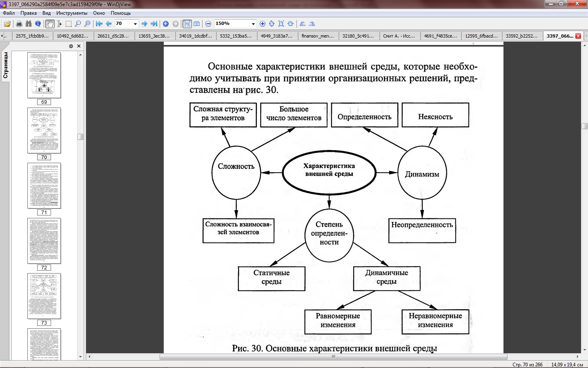Expand the 150% zoom level dropdown
This screenshot has height=368, width=588.
[253, 24]
